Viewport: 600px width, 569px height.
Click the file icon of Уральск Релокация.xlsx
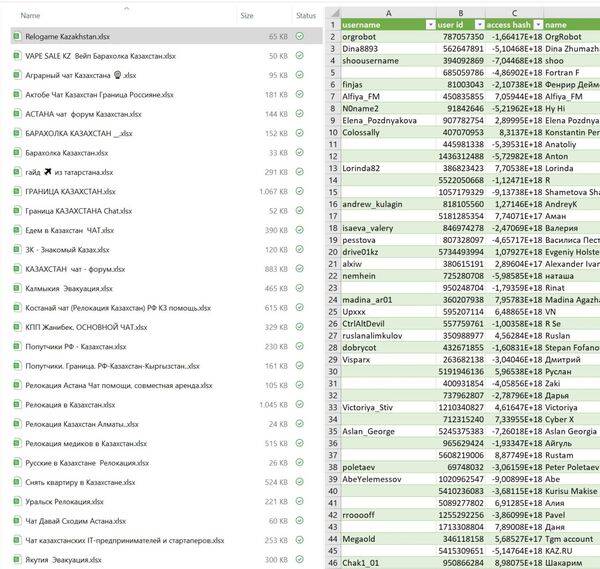click(16, 501)
